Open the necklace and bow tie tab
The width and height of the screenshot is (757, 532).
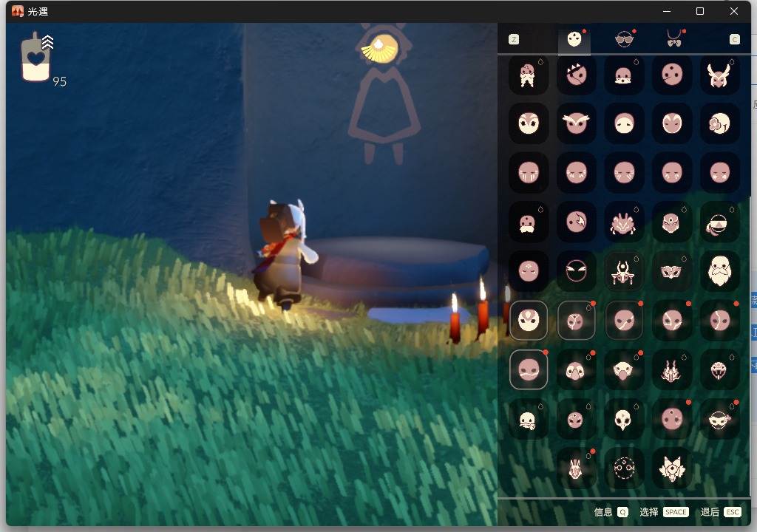point(674,38)
